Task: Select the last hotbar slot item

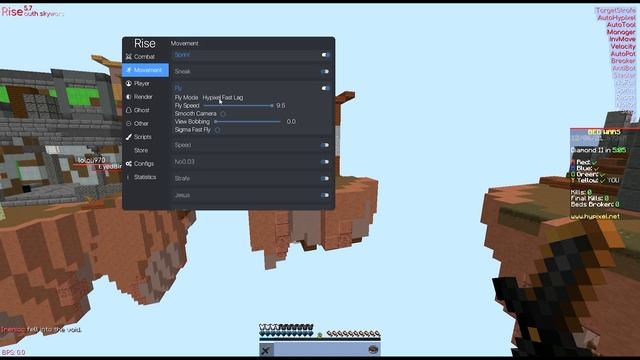Action: (373, 349)
